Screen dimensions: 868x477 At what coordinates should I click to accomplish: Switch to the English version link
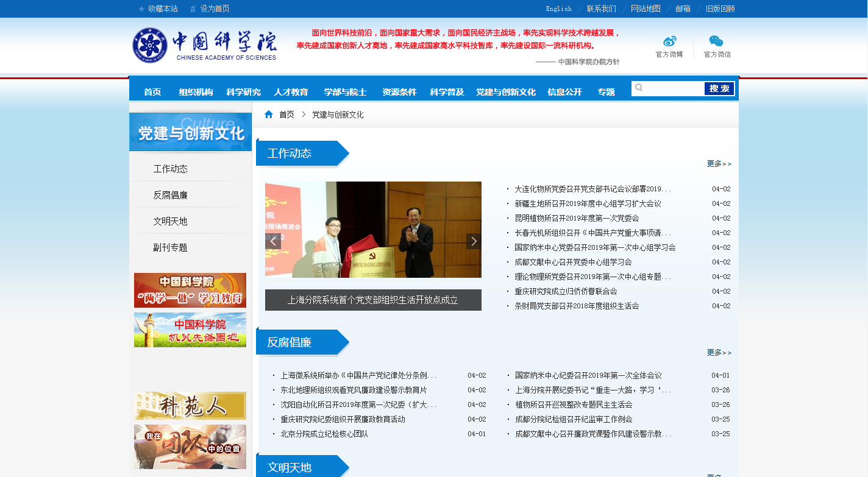(x=558, y=9)
